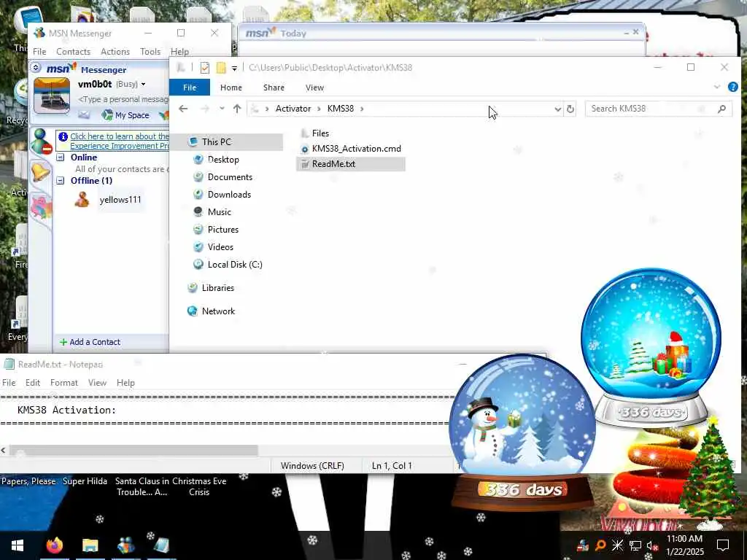Click the vm0b0t display picture in Messenger

(x=52, y=96)
